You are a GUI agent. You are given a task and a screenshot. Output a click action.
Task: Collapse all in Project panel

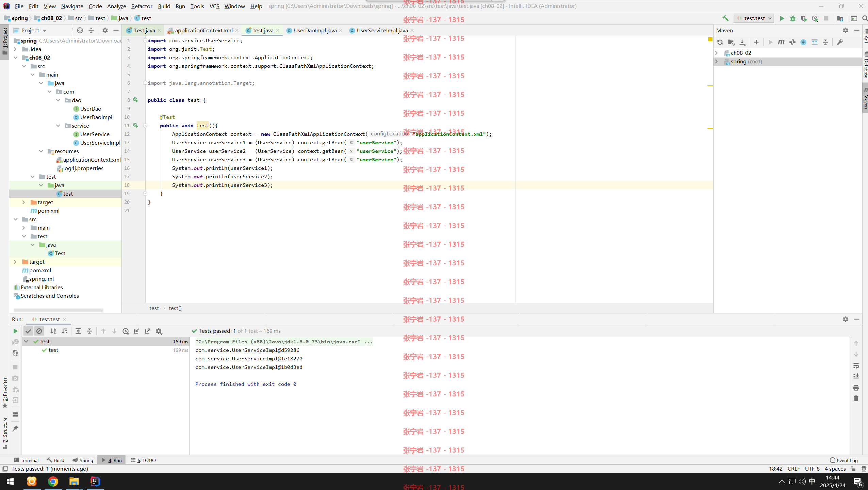click(x=91, y=30)
